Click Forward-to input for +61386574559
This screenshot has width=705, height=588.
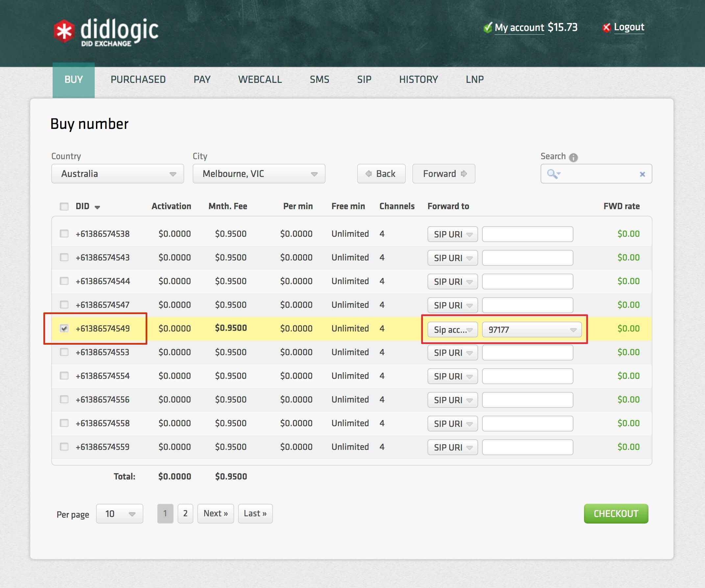(x=527, y=447)
